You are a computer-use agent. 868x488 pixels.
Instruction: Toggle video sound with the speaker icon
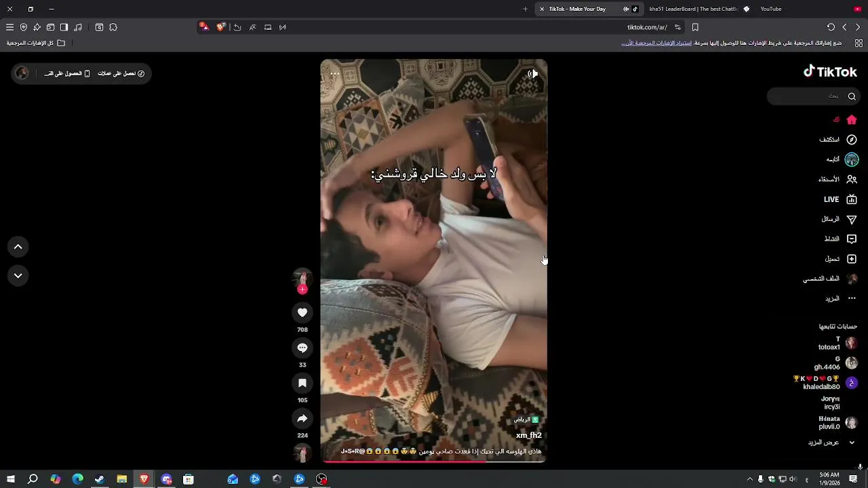click(533, 74)
